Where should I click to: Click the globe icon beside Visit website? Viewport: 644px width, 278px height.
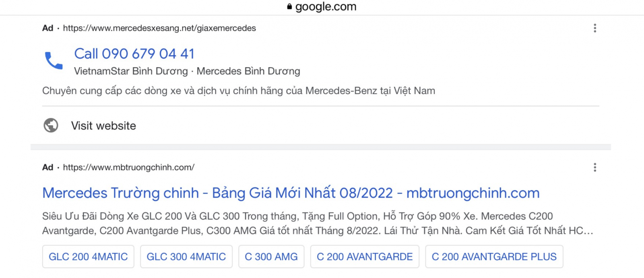pos(51,126)
